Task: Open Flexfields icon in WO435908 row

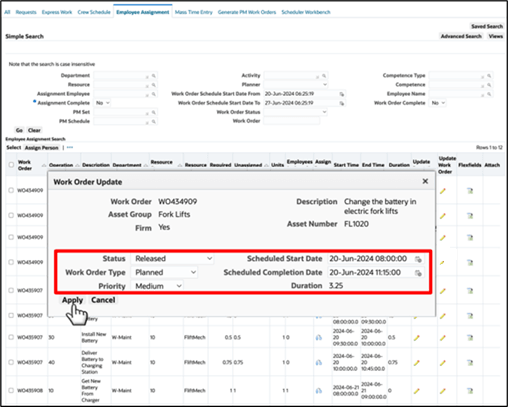Action: coord(470,391)
